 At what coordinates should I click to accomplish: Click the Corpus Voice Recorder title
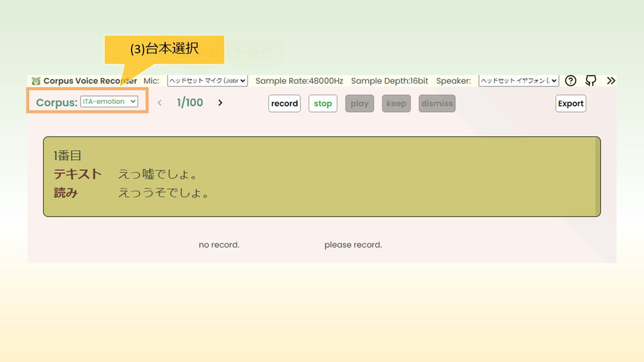[91, 81]
